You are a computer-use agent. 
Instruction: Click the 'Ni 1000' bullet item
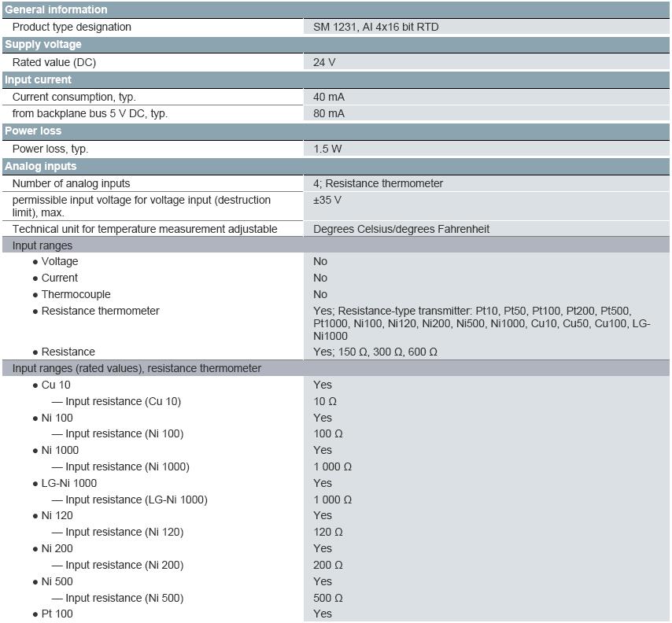(56, 450)
